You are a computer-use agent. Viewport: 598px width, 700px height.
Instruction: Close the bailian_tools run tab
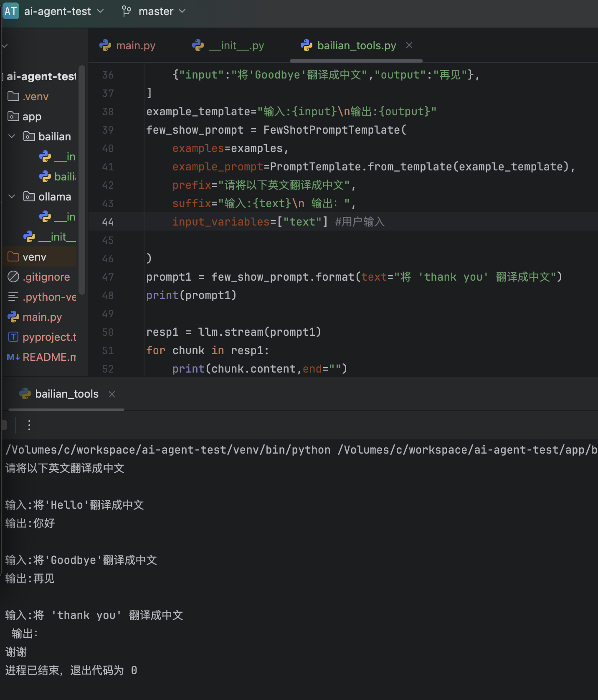click(x=112, y=394)
